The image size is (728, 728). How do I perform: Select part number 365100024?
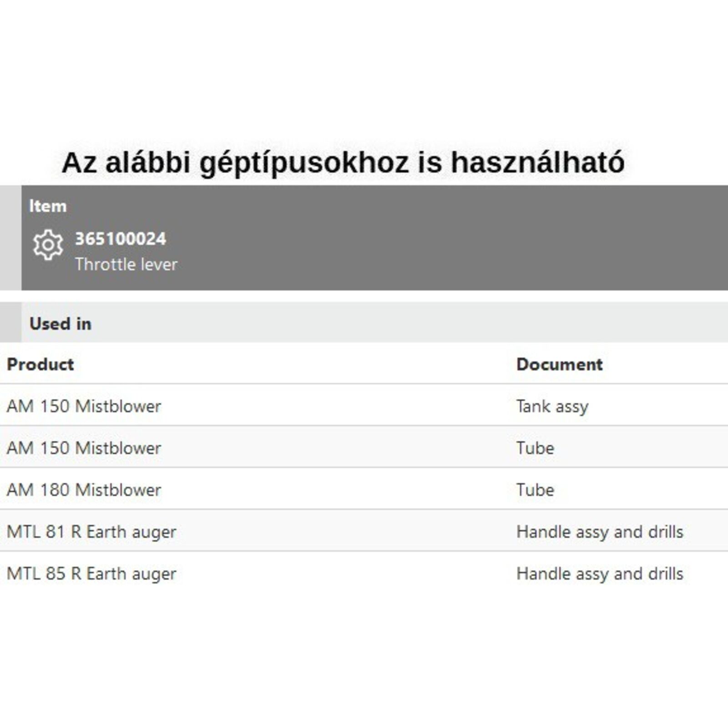pos(121,239)
